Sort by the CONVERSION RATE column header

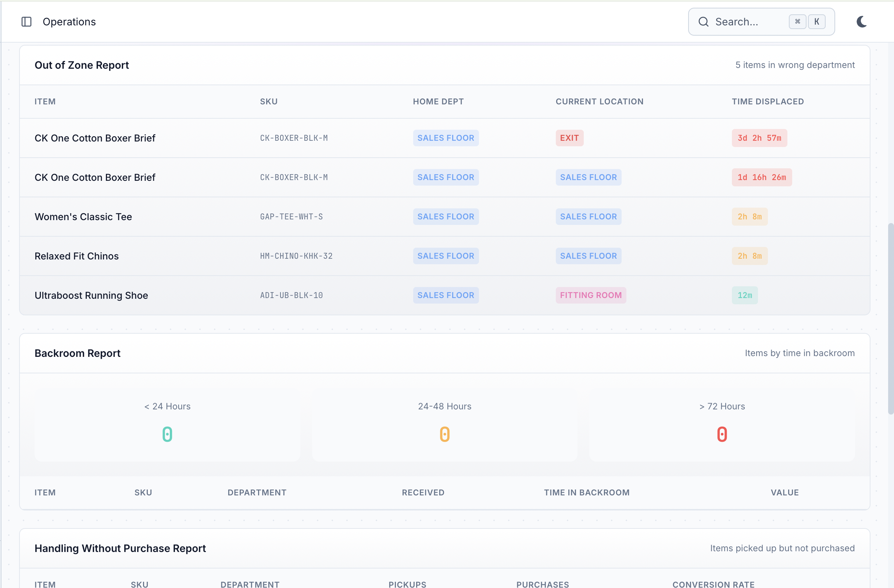713,584
